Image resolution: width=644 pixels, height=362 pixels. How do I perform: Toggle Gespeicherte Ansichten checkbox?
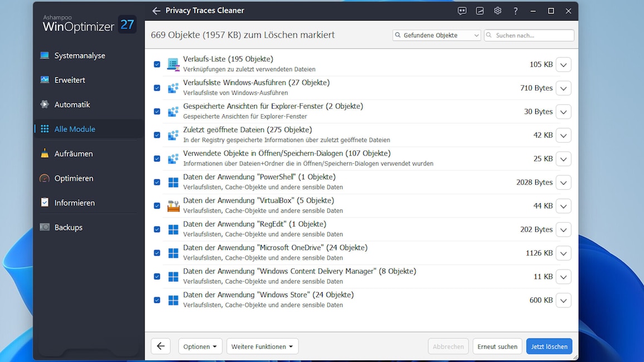point(157,111)
